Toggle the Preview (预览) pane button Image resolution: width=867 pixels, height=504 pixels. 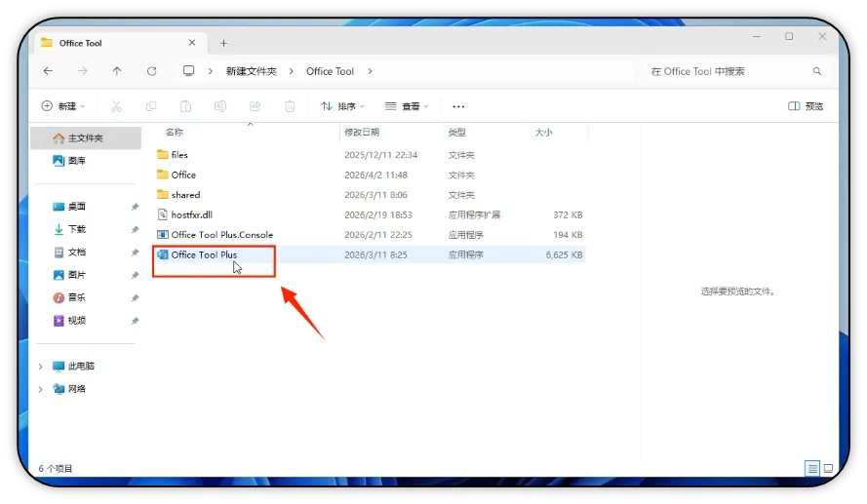click(806, 106)
